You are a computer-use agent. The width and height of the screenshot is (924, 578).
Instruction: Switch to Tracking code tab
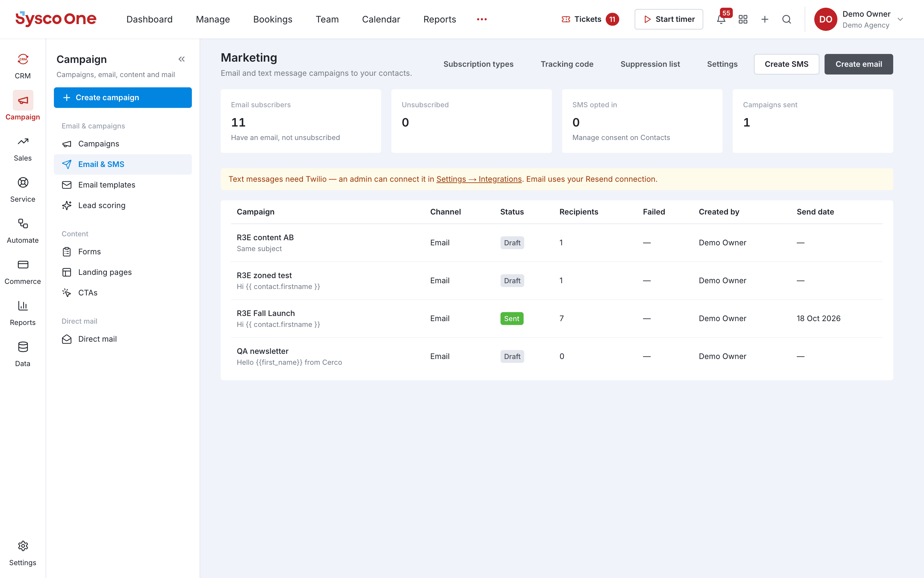coord(567,64)
